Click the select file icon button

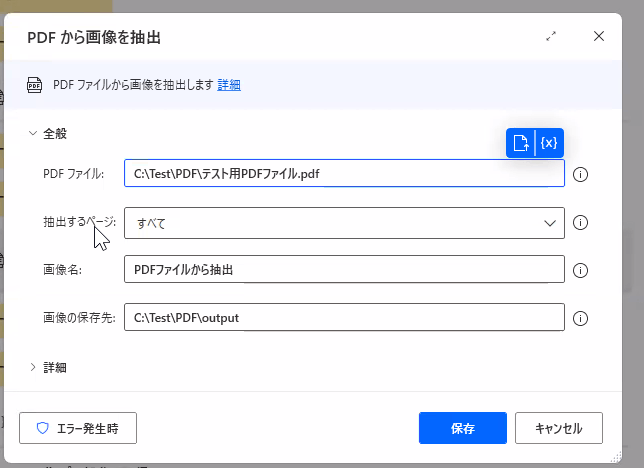point(520,143)
